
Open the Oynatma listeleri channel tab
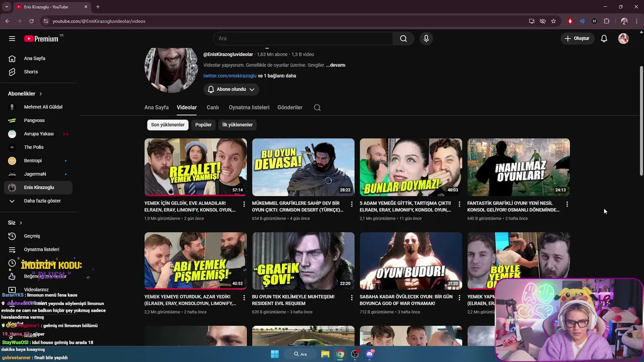point(249,108)
